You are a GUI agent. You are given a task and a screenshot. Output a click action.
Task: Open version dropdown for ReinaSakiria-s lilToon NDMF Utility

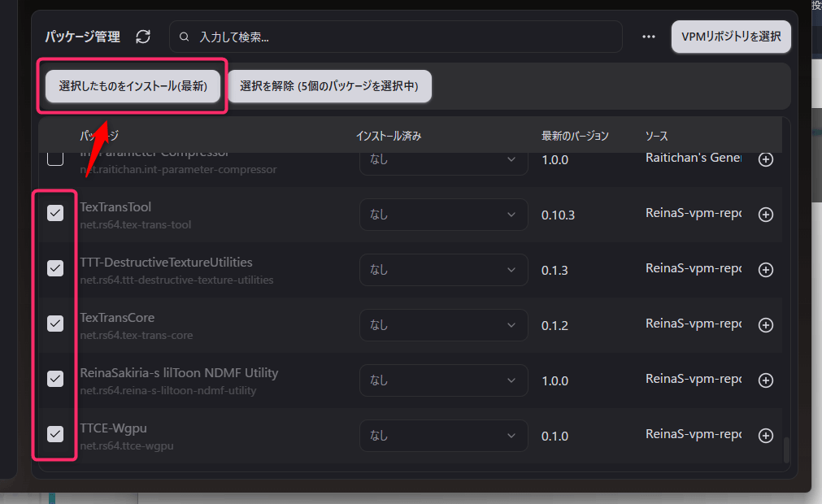pos(443,380)
